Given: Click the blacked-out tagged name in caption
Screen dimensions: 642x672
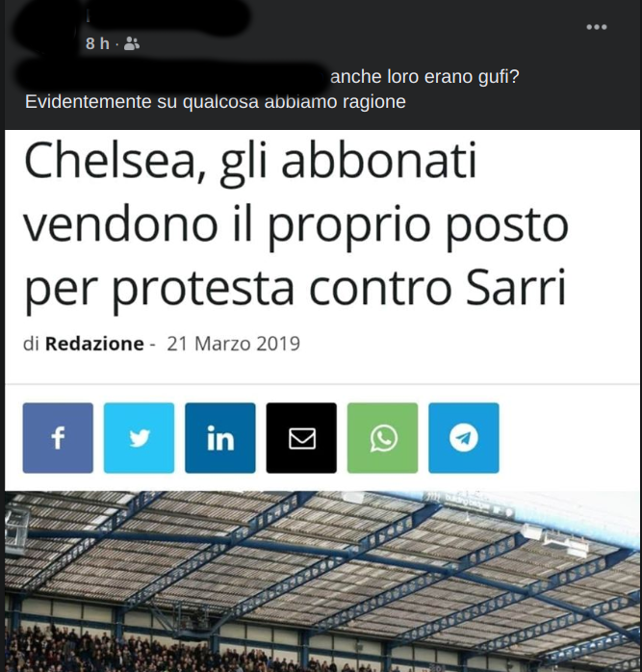Looking at the screenshot, I should click(x=171, y=77).
